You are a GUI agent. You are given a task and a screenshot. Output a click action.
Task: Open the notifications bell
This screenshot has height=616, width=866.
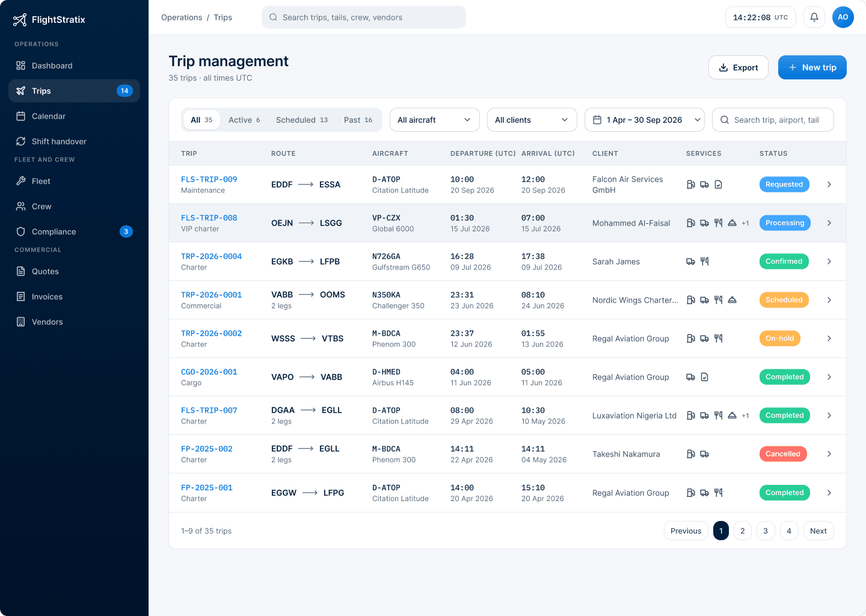pos(814,17)
